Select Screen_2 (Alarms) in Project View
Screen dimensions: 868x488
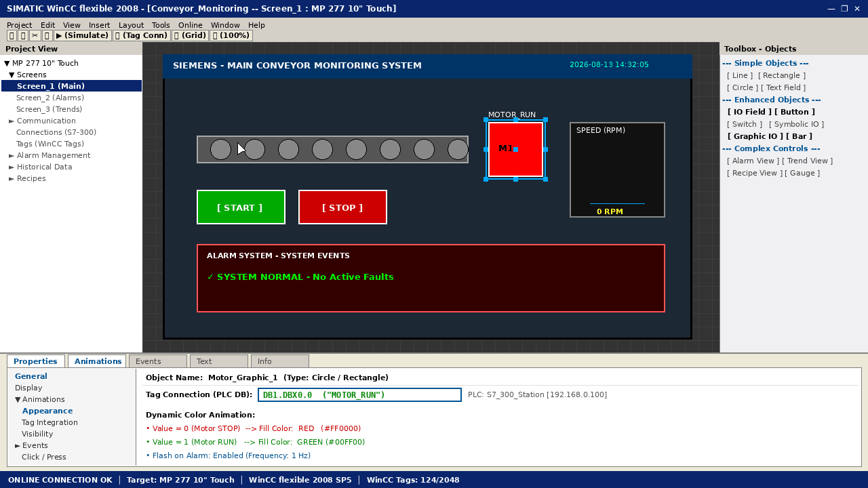click(49, 98)
